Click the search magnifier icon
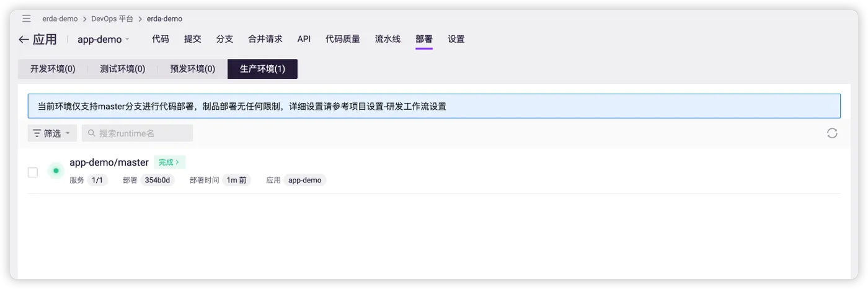The image size is (868, 289). coord(92,133)
